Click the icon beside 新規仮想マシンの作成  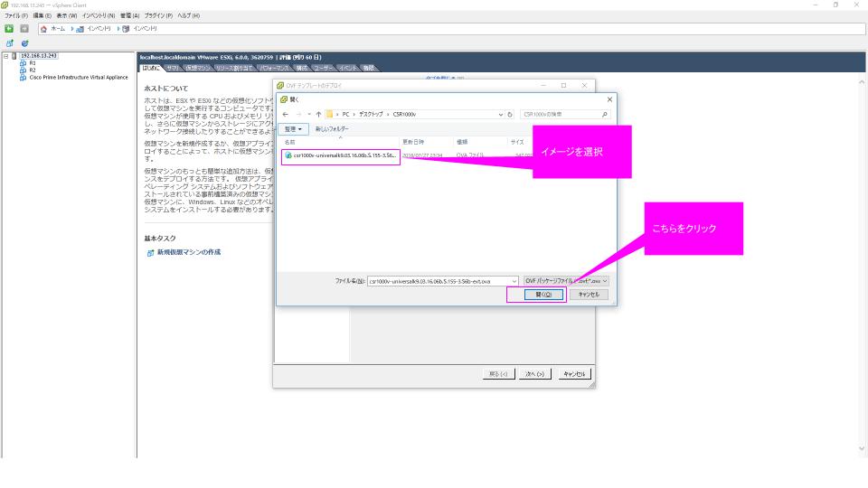[x=151, y=253]
